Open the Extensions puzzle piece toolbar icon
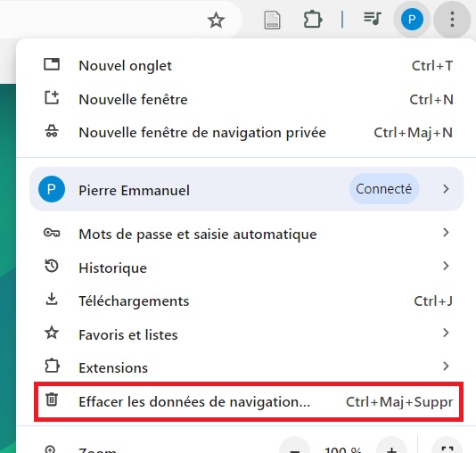This screenshot has width=476, height=453. coord(313,20)
